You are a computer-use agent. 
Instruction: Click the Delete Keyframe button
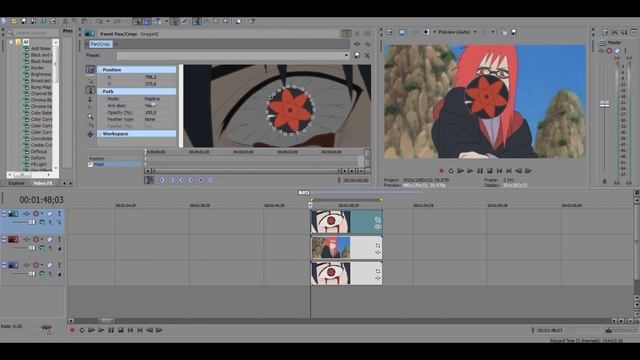[211, 180]
